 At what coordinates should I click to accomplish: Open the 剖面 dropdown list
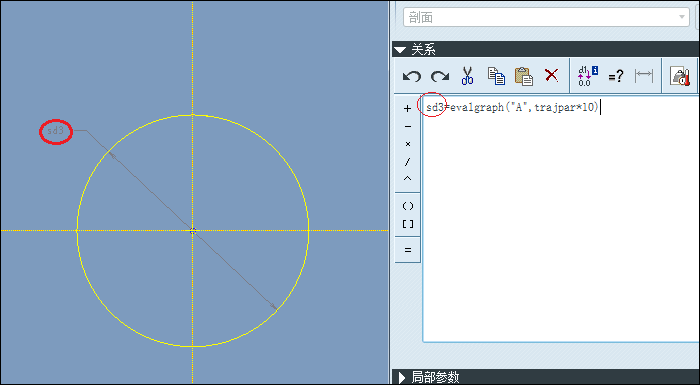[x=682, y=17]
